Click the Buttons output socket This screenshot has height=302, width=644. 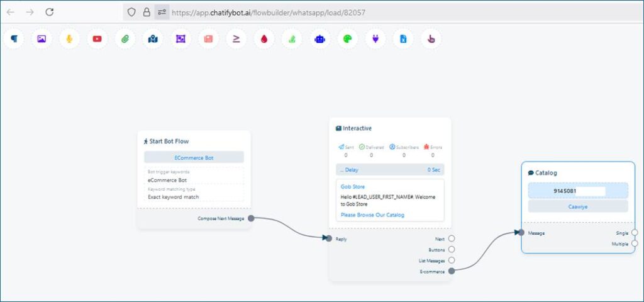452,250
